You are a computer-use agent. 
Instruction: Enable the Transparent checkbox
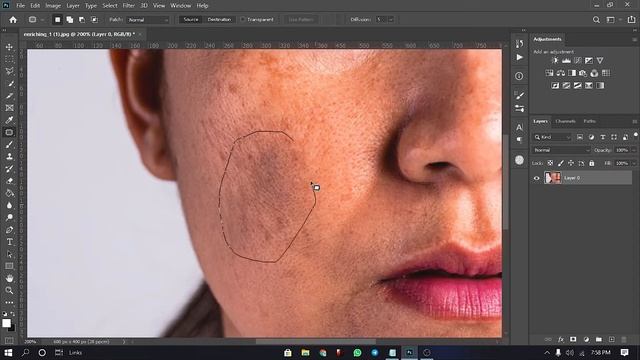pos(243,20)
